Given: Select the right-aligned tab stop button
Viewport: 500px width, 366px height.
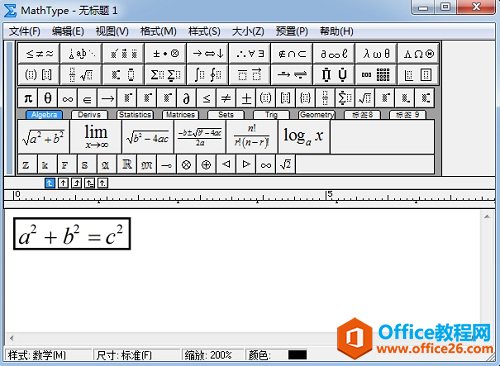Looking at the screenshot, I should coord(76,183).
